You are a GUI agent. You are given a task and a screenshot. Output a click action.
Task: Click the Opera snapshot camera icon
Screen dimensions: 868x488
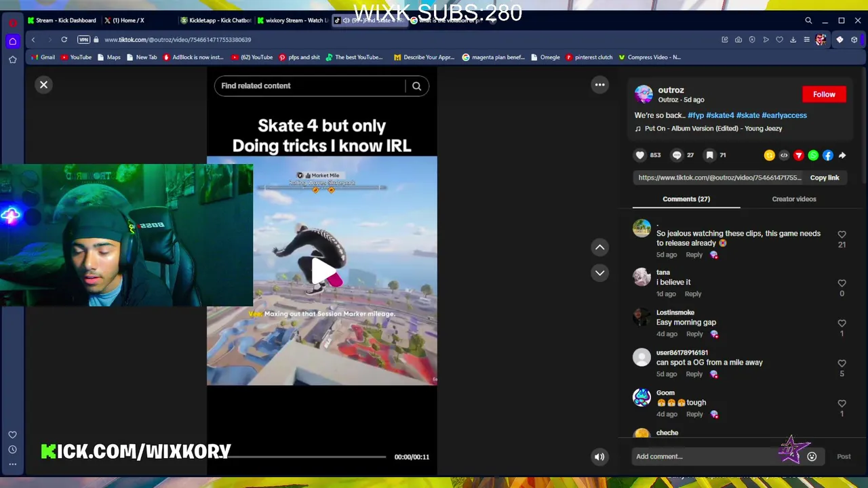click(738, 40)
